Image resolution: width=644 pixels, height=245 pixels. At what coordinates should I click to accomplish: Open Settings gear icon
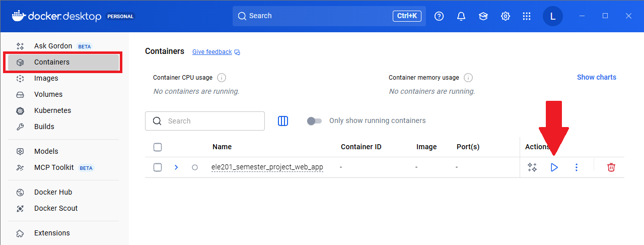click(x=506, y=16)
